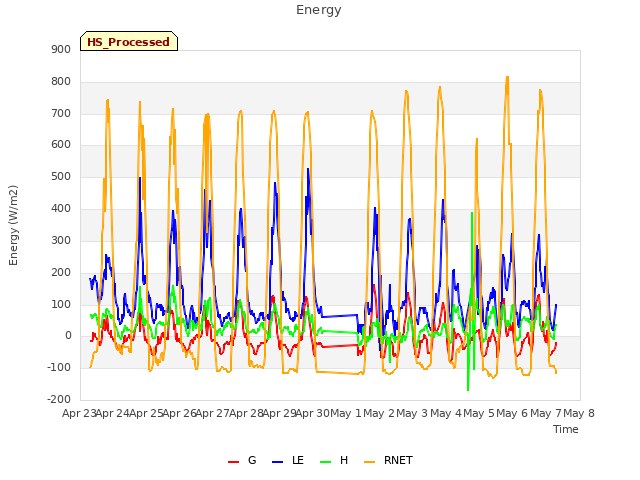Image resolution: width=640 pixels, height=480 pixels.
Task: Click the 600 y-axis tick label
Action: [61, 144]
